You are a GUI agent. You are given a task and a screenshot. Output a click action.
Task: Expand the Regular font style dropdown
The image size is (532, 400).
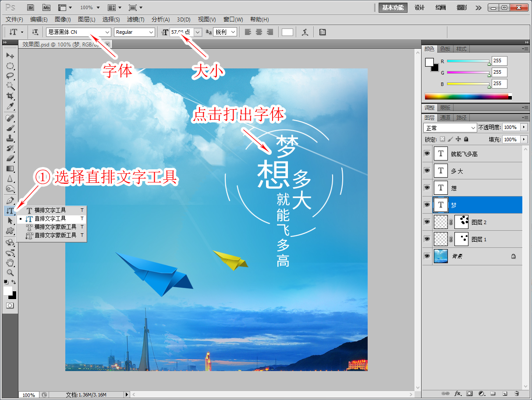click(135, 32)
